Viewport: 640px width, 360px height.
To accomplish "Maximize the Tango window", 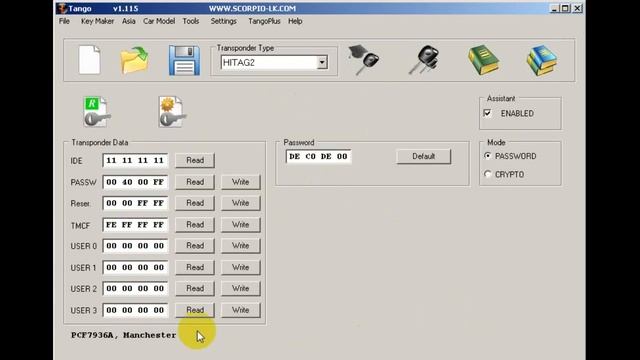I will click(x=565, y=8).
